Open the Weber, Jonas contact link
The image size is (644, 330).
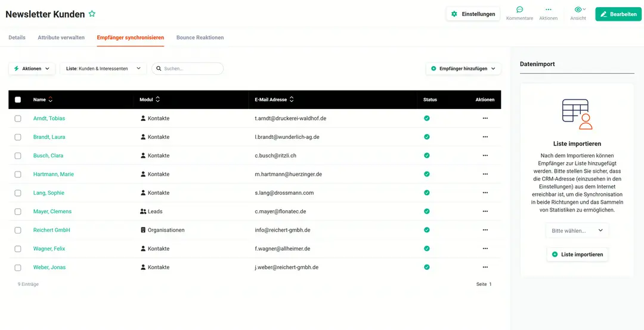click(x=49, y=267)
